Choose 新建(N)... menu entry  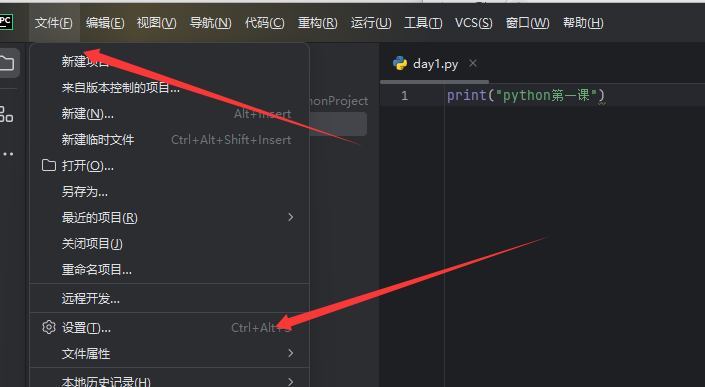click(x=170, y=114)
